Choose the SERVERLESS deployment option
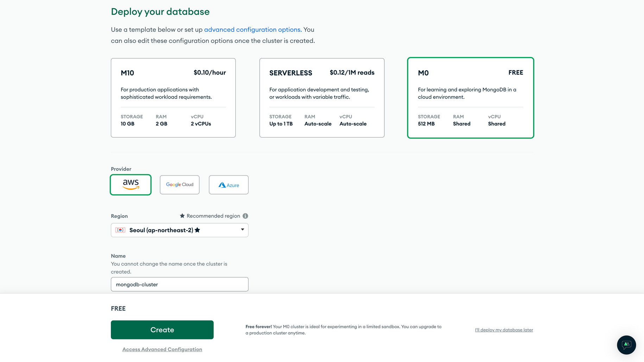 click(322, 98)
